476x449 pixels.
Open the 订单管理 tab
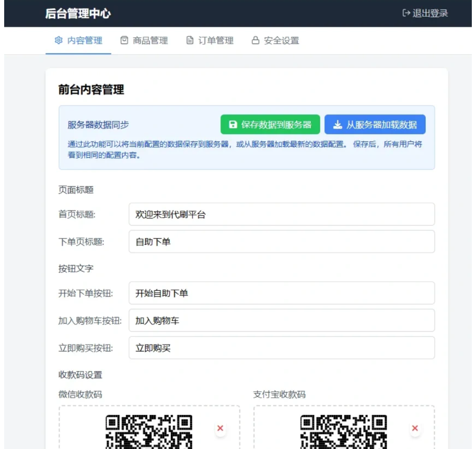pos(209,40)
